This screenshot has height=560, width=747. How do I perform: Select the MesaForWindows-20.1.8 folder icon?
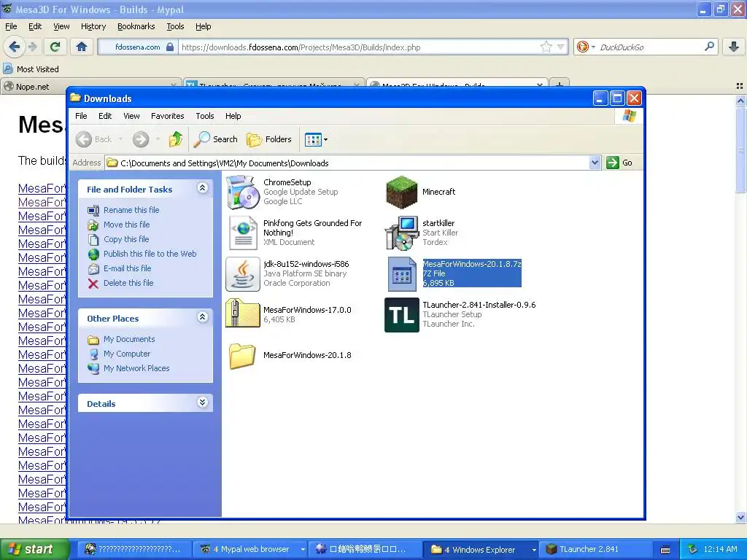pyautogui.click(x=242, y=356)
